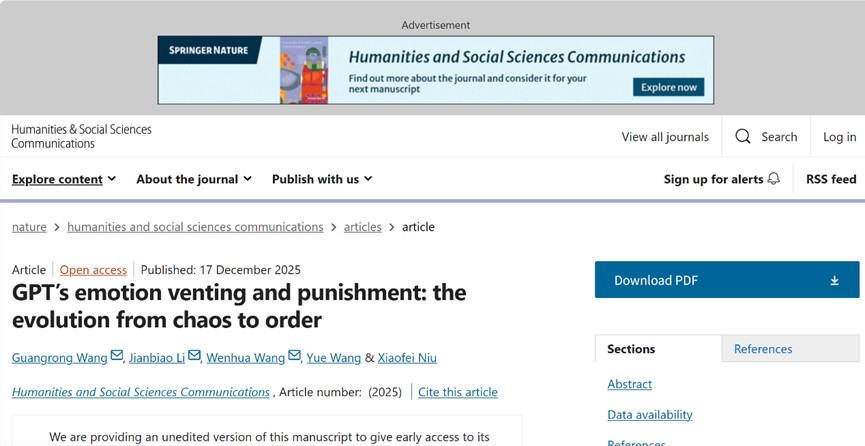Click envelope icon next to Jianbiao Li
This screenshot has height=446, width=865.
tap(195, 357)
